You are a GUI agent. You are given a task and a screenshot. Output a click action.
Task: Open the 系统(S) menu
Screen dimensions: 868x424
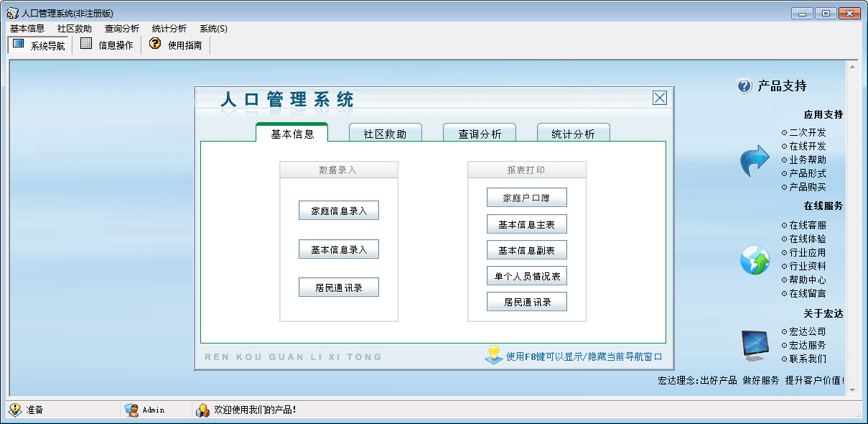(213, 29)
